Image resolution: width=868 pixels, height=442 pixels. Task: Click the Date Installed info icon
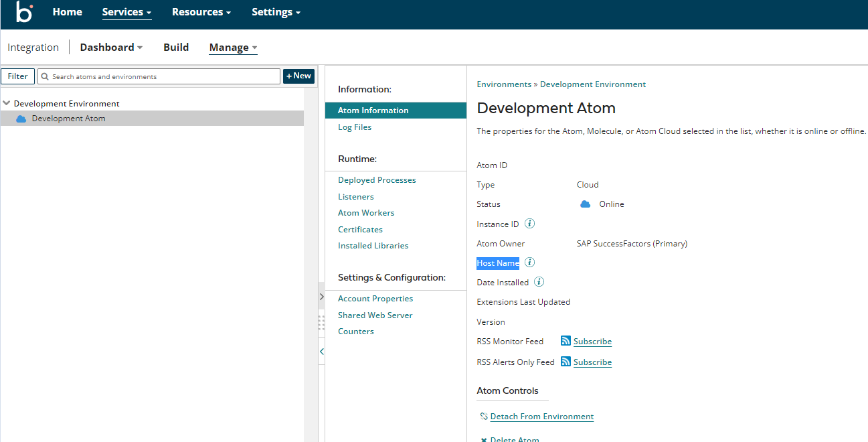(x=539, y=282)
